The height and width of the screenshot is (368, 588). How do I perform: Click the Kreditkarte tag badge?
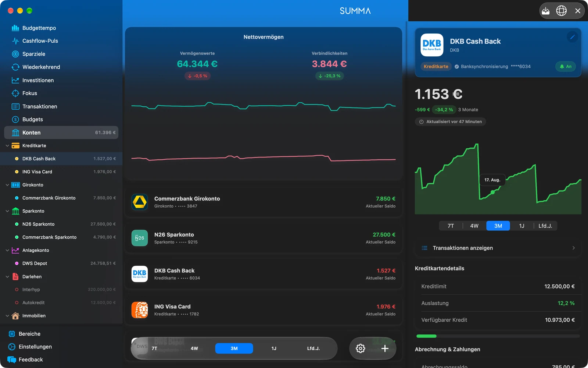[436, 67]
